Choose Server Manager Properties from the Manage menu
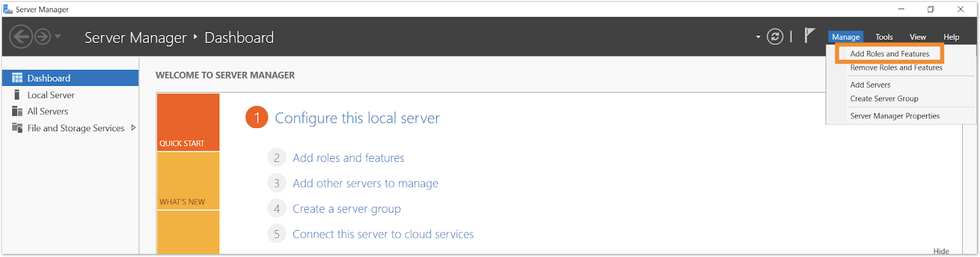The height and width of the screenshot is (257, 980). tap(895, 116)
